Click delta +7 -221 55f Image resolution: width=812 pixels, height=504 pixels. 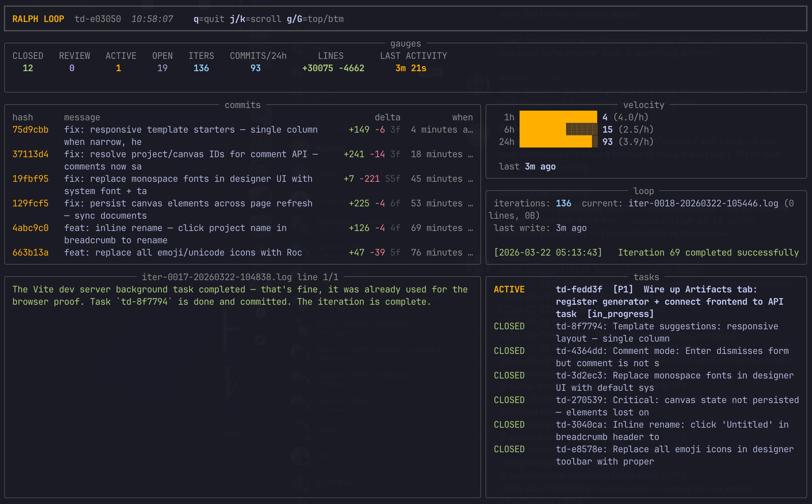pyautogui.click(x=372, y=179)
